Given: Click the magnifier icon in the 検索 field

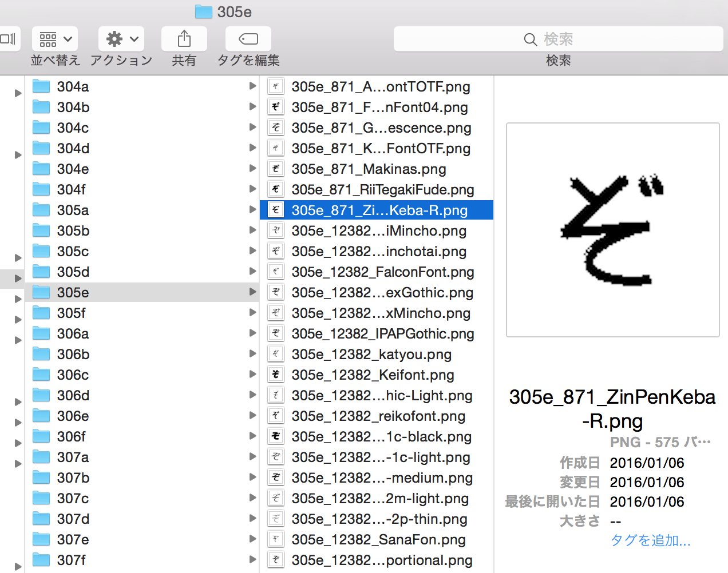Looking at the screenshot, I should (529, 39).
